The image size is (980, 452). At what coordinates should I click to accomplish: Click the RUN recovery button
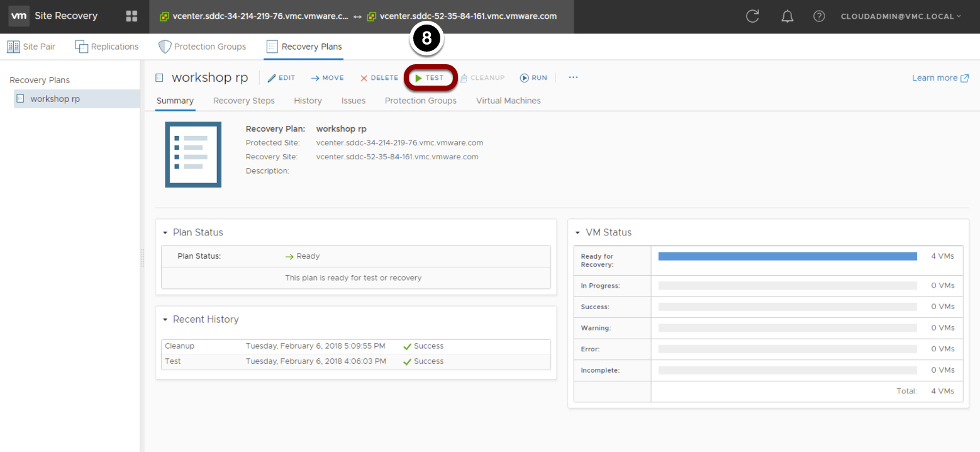[533, 78]
